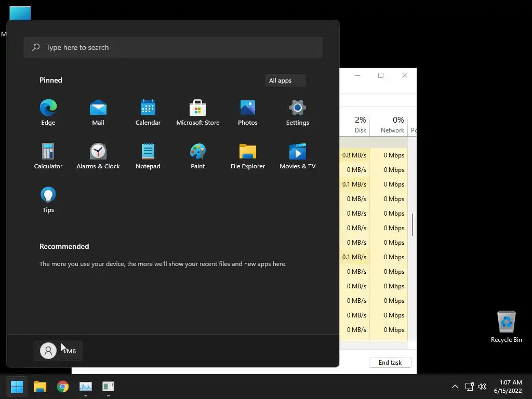Open Microsoft Store
Screen dimensions: 532x399
coord(198,113)
